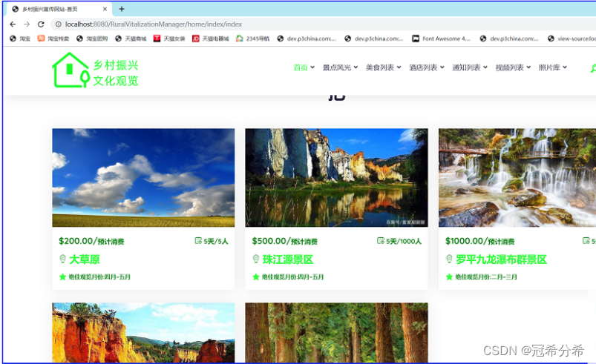The width and height of the screenshot is (596, 364).
Task: Click the $200.00/预计消费 price
Action: 91,241
